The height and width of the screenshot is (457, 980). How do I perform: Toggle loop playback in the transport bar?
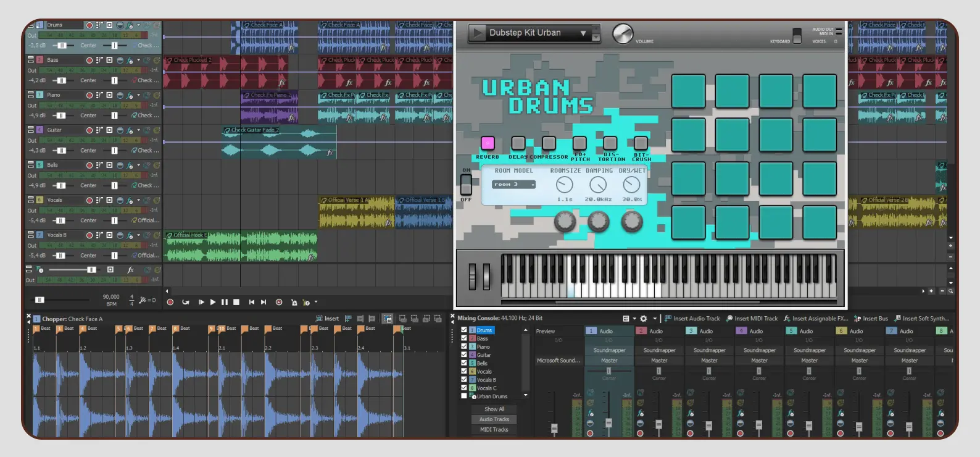click(186, 302)
